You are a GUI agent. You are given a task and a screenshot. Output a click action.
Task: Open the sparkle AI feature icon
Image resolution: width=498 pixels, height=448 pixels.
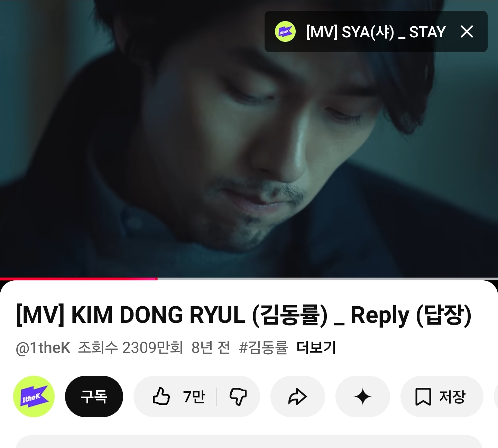(x=363, y=396)
